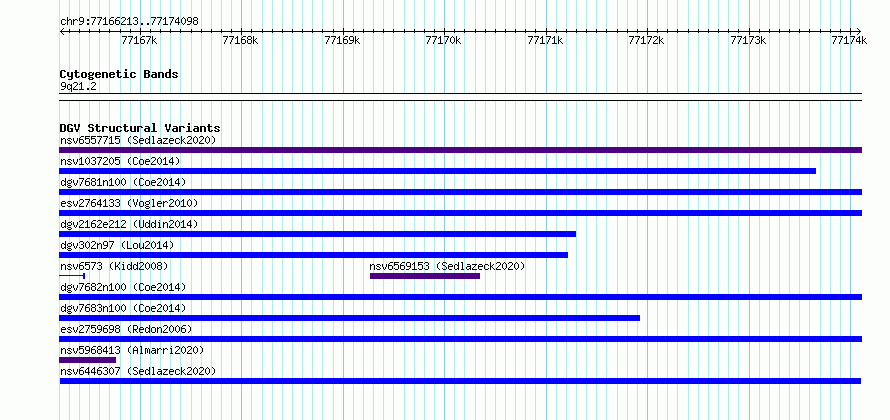890x420 pixels.
Task: Click nsv6446307 (Sedlazeck2020) label
Action: tap(138, 371)
